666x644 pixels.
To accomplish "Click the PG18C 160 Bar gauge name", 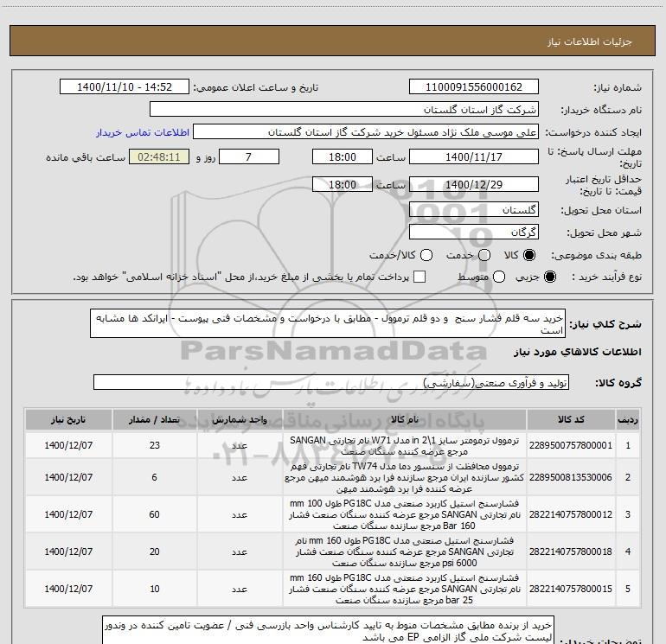I will [x=405, y=514].
